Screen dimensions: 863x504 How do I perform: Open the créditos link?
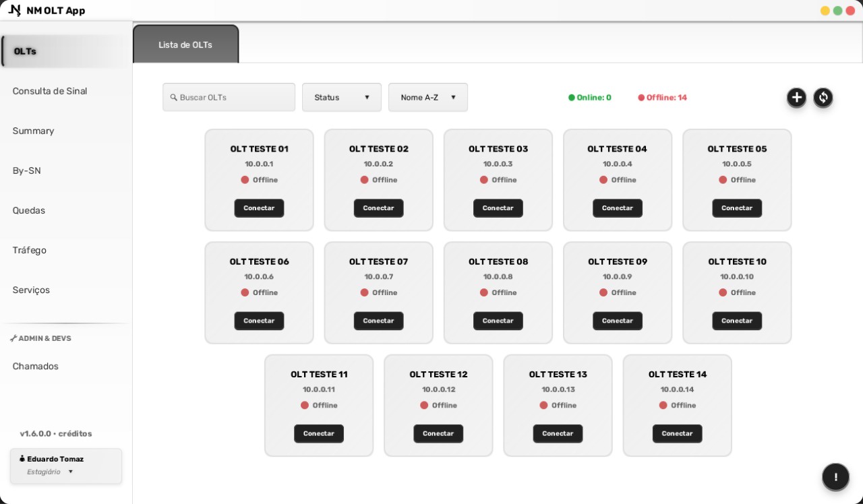pyautogui.click(x=75, y=433)
